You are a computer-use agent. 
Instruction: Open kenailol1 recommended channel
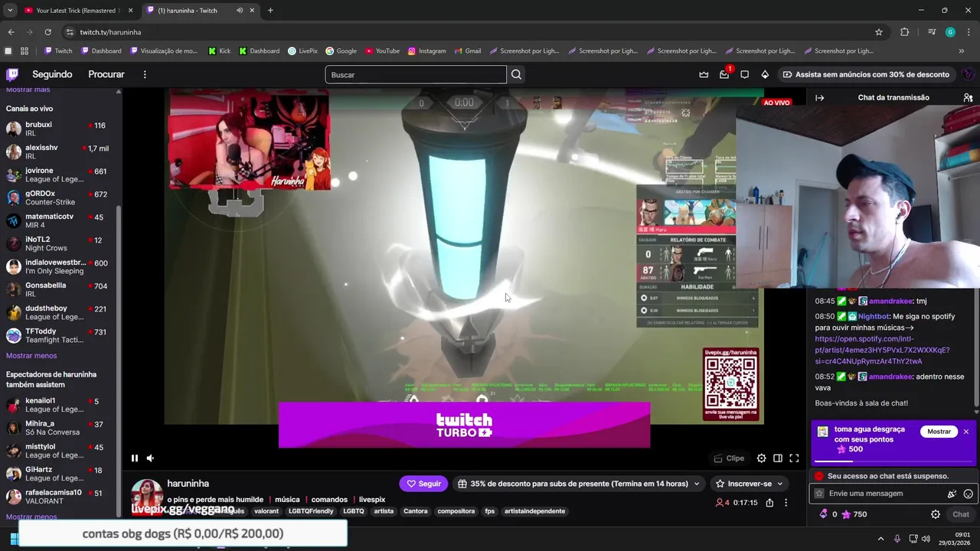[57, 405]
